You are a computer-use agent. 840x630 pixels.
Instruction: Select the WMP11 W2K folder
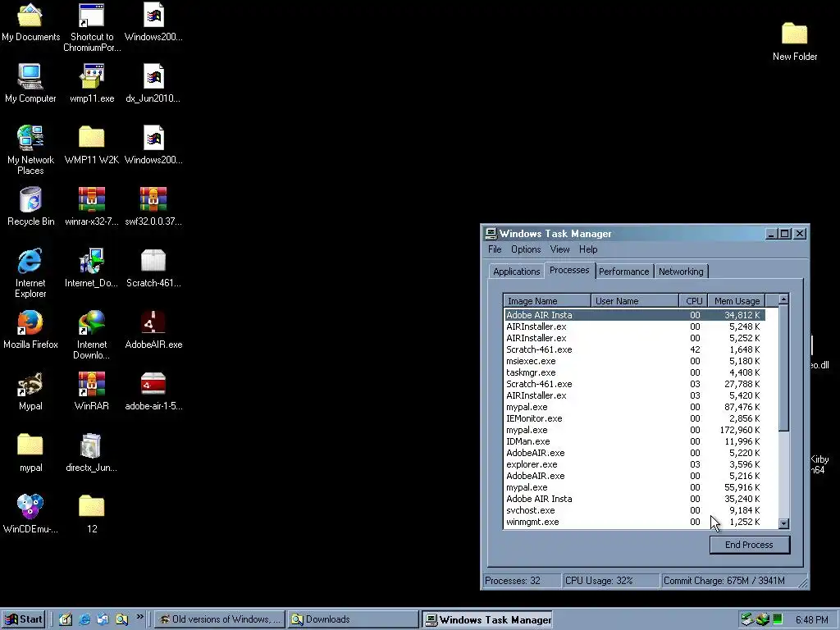(92, 144)
